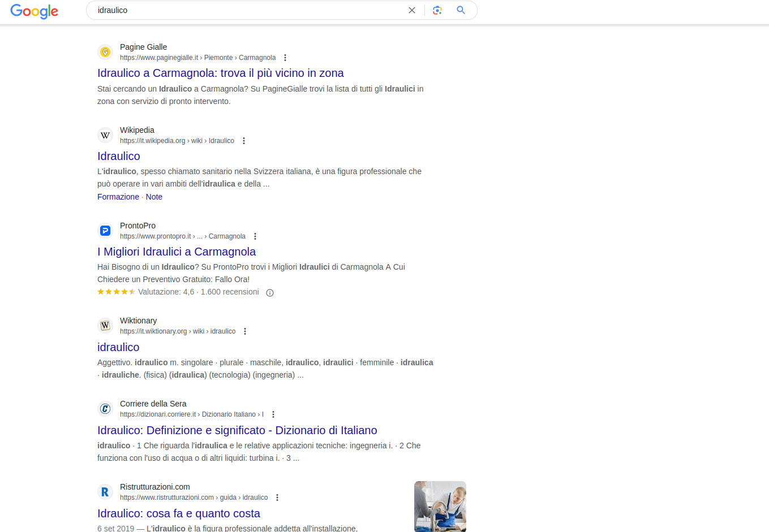Image resolution: width=769 pixels, height=532 pixels.
Task: Open 'I Migliori Idraulici a Carmagnola' link
Action: (177, 252)
